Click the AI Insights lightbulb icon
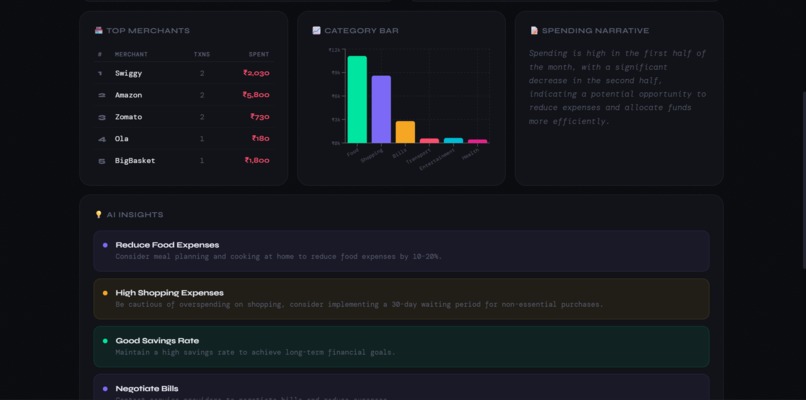Image resolution: width=806 pixels, height=400 pixels. pos(99,214)
